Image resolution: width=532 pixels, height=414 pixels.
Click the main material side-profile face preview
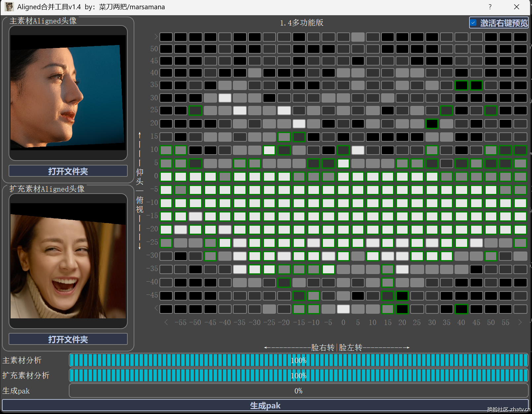[68, 93]
